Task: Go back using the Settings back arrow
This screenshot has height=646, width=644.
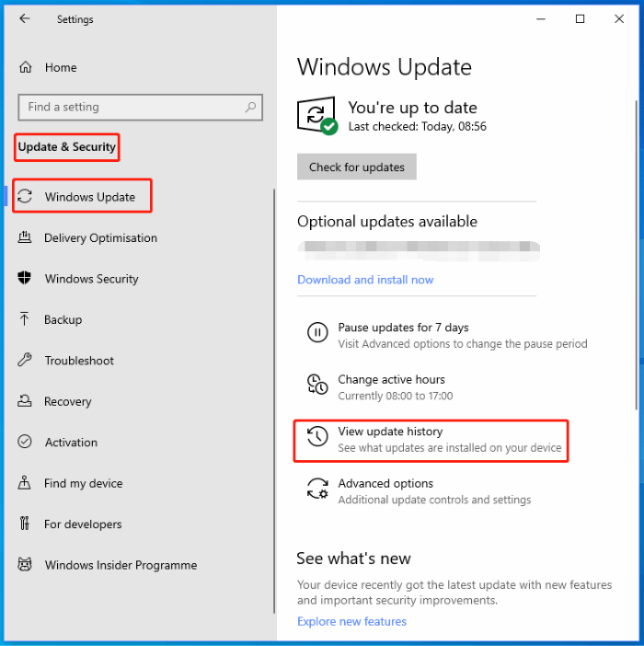Action: (25, 18)
